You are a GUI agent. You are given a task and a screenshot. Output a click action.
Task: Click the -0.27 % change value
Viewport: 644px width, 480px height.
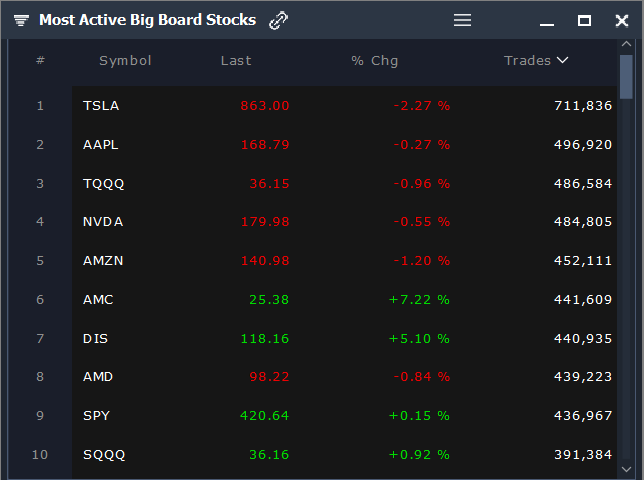coord(421,145)
